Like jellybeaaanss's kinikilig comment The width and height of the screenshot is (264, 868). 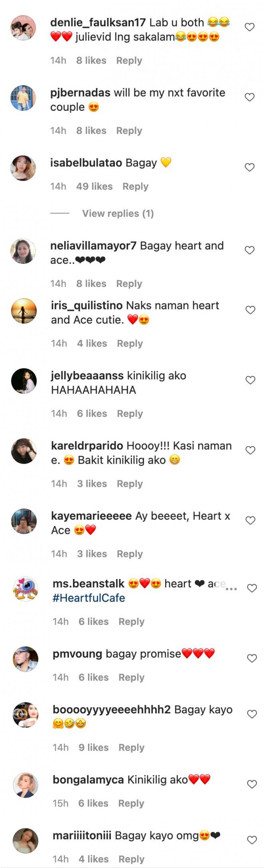point(250,380)
